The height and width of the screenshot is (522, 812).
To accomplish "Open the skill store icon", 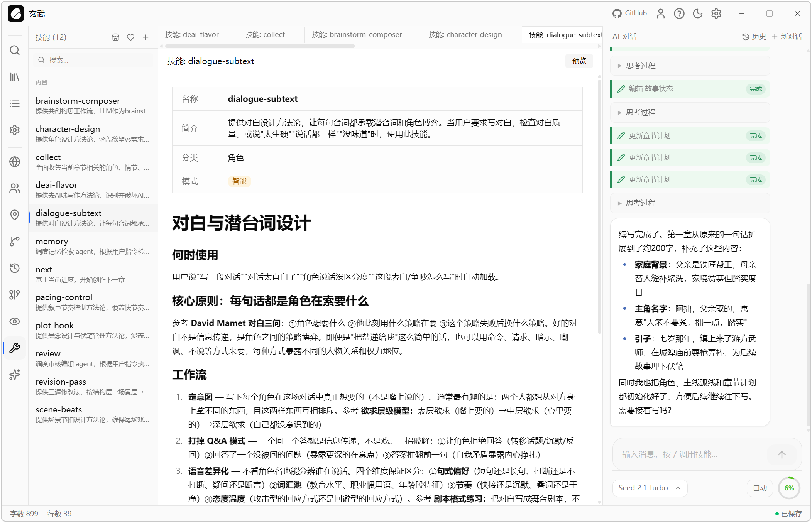I will [115, 37].
